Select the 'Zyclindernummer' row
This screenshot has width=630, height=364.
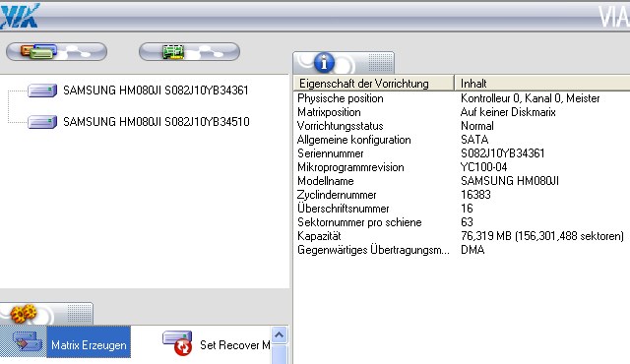[462, 195]
